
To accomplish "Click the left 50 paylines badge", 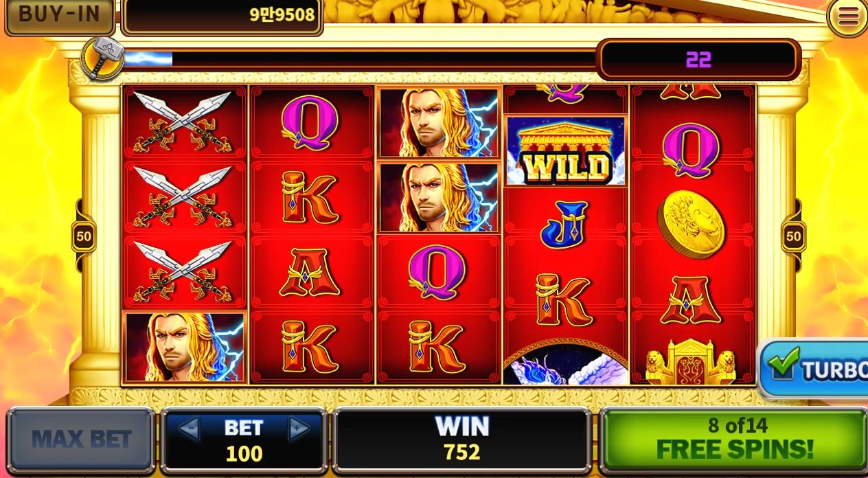I will 84,236.
